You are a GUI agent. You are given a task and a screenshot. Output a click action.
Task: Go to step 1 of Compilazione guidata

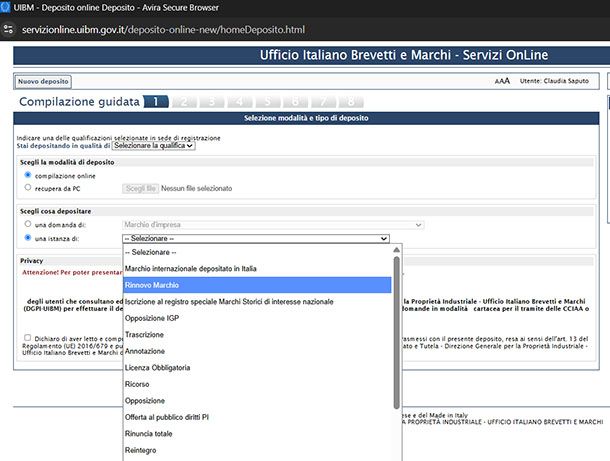point(156,102)
